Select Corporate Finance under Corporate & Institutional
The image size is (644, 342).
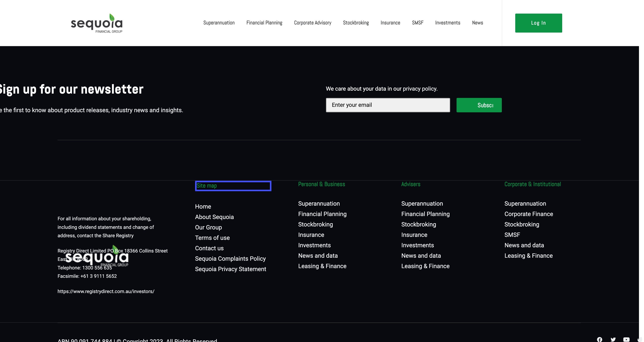pyautogui.click(x=528, y=214)
